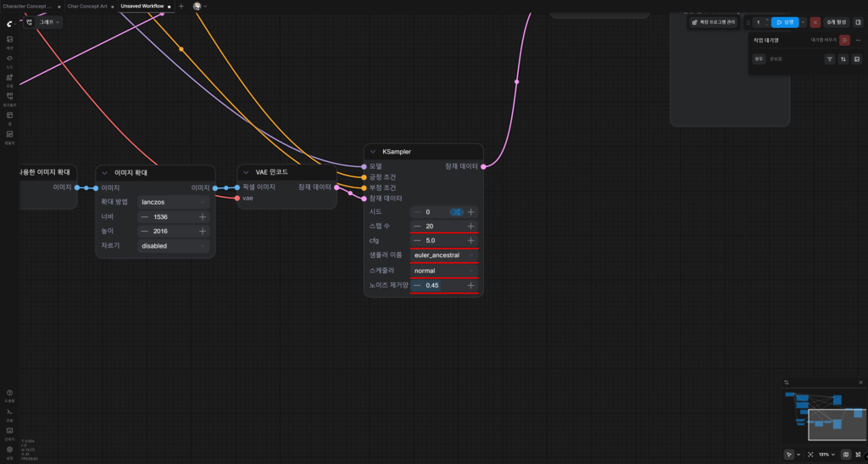Viewport: 868px width, 464px height.
Task: Switch to Char Concept Art tab
Action: coord(92,6)
